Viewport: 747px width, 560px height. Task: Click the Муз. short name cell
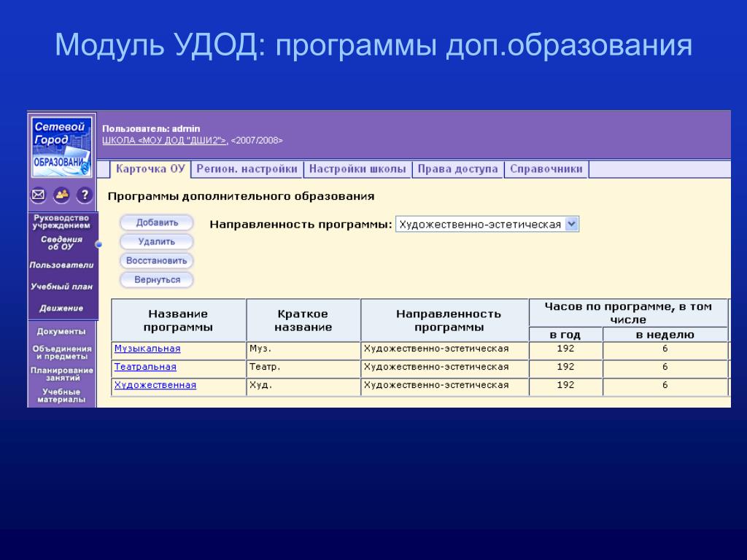(303, 349)
